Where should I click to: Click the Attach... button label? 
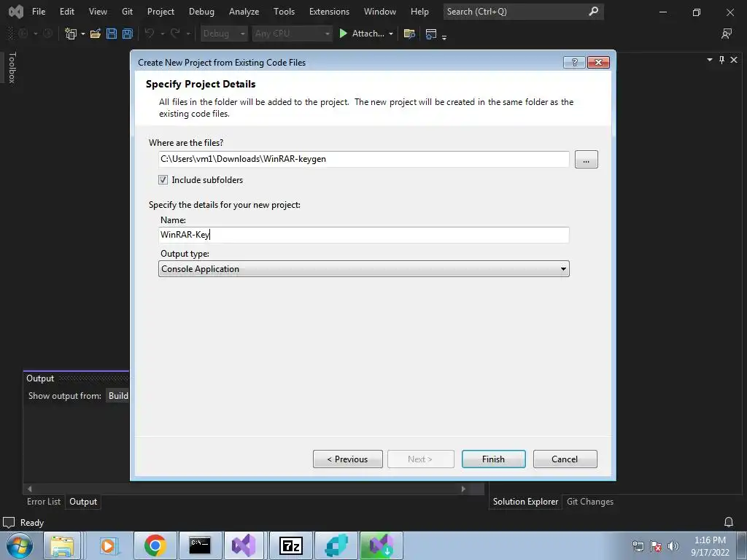tap(368, 34)
